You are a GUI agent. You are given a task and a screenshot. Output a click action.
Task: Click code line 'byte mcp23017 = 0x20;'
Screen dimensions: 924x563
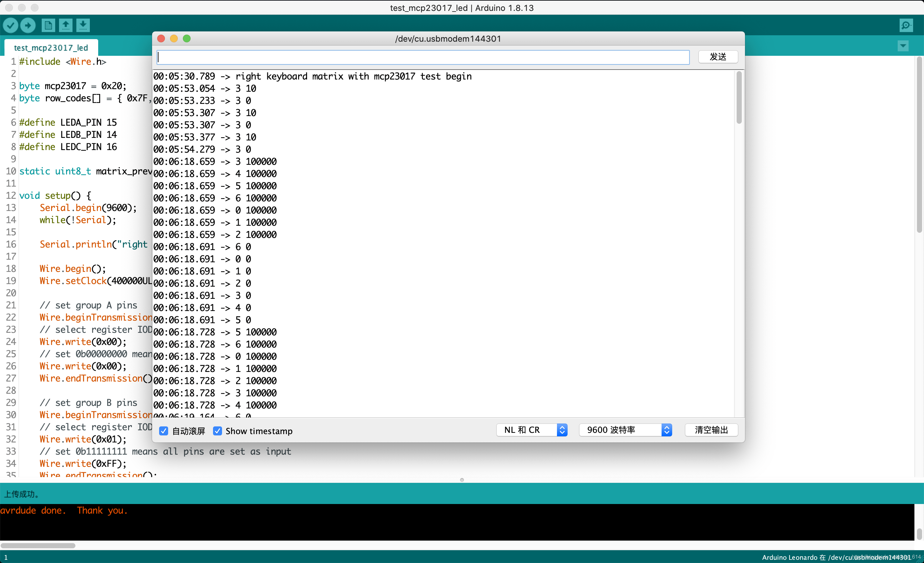[x=73, y=86]
